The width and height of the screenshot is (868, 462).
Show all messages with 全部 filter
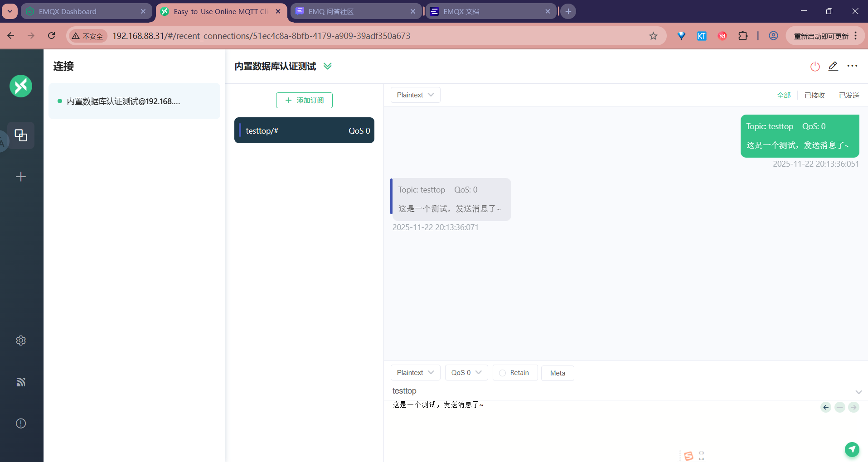click(784, 95)
